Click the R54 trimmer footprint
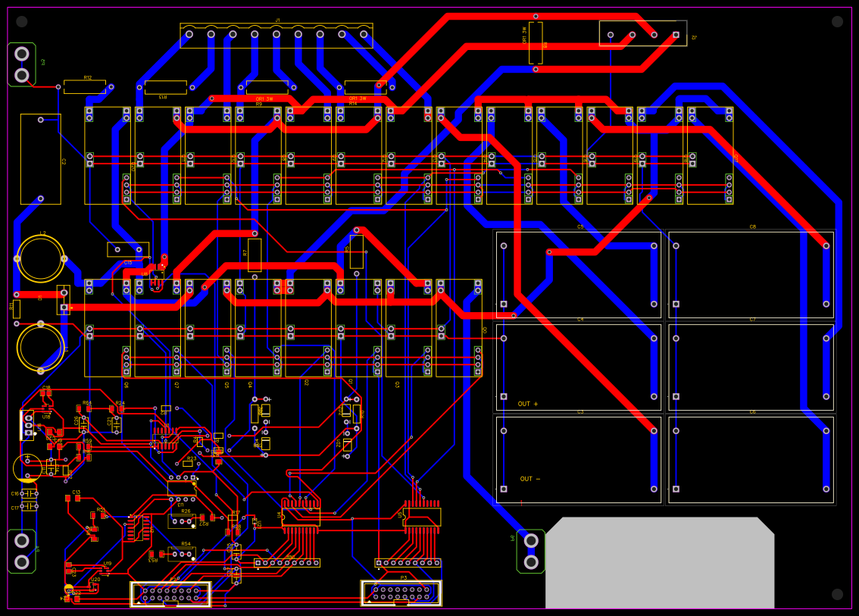Image resolution: width=859 pixels, height=616 pixels. tap(182, 554)
